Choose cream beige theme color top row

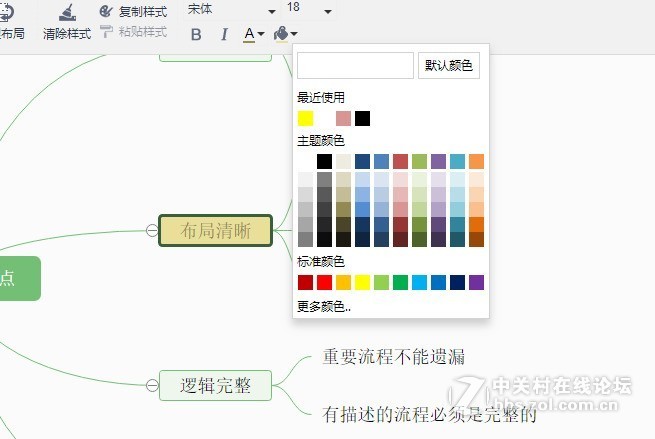[343, 162]
